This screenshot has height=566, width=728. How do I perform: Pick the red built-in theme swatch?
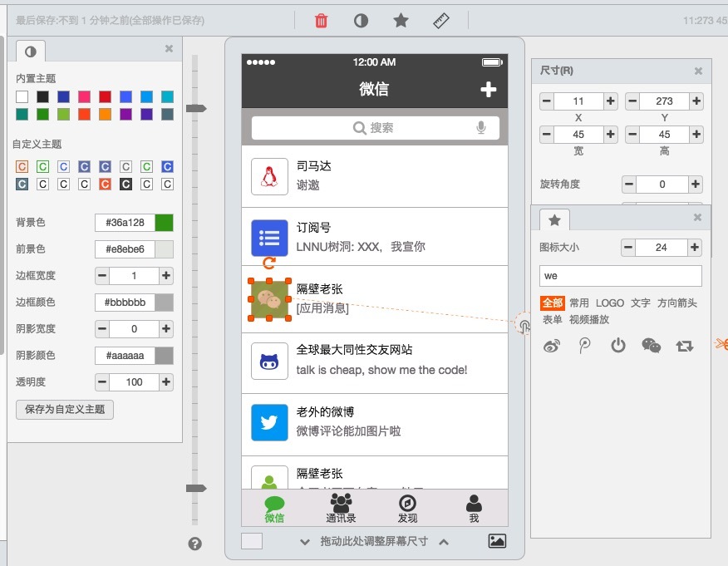point(105,96)
